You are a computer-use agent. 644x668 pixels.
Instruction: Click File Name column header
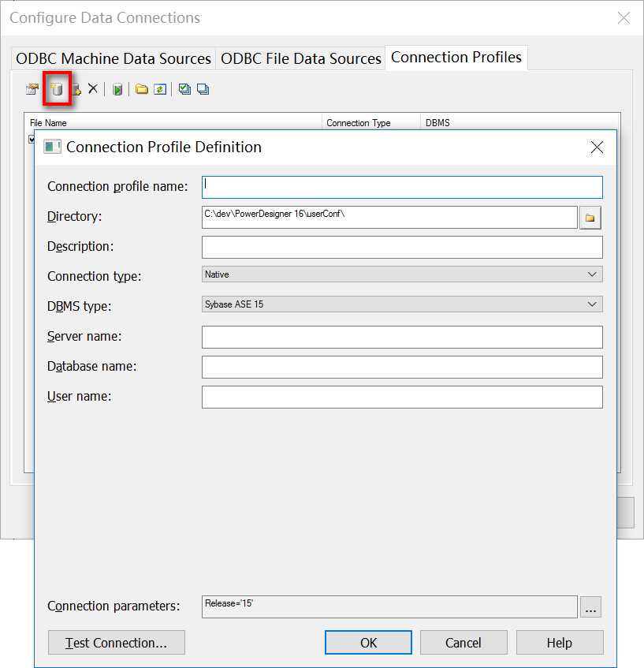[x=173, y=122]
